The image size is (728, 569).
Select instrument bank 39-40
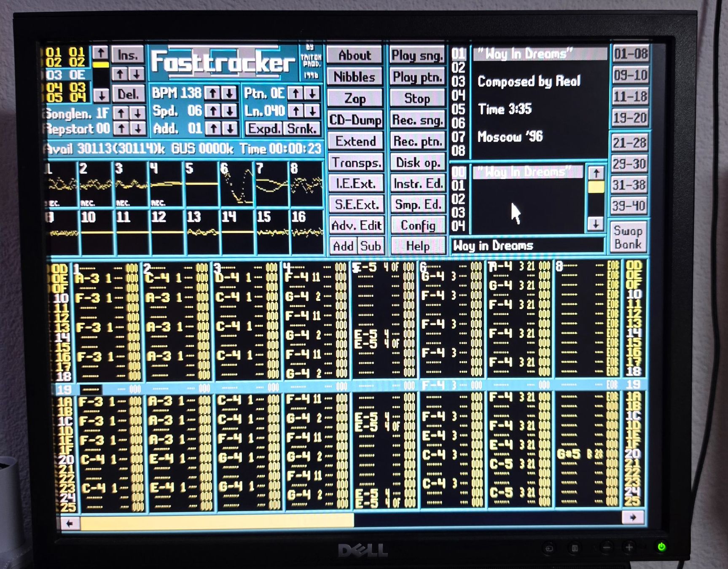tap(629, 206)
